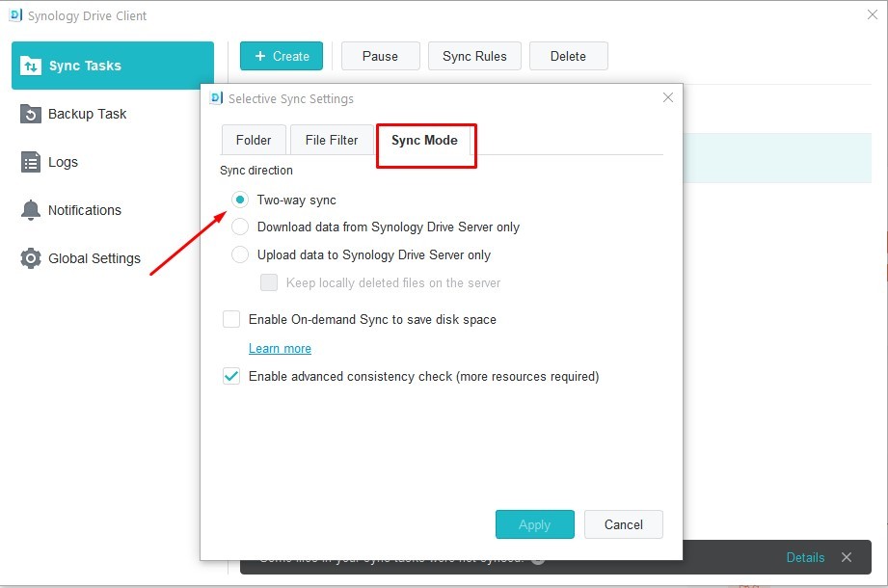Click the Global Settings gear icon
The height and width of the screenshot is (588, 888).
pos(31,258)
